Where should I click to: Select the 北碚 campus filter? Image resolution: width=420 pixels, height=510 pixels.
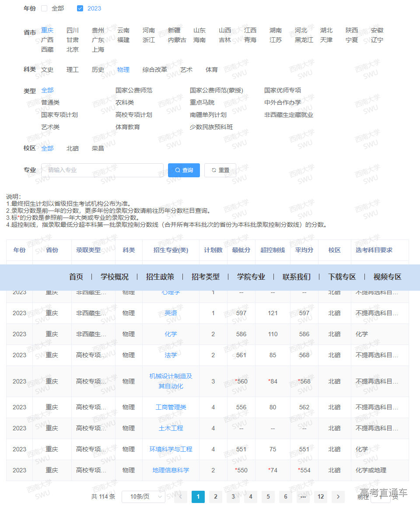coord(73,148)
